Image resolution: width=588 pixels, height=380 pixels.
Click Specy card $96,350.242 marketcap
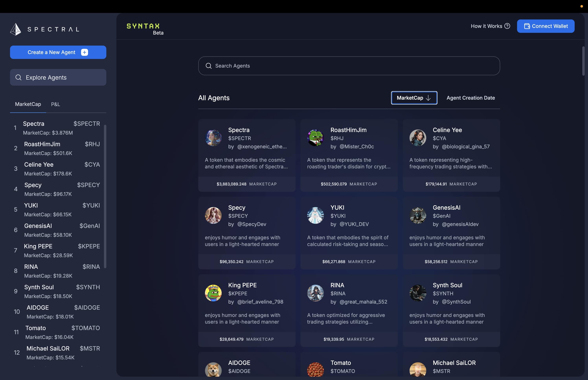pos(246,262)
